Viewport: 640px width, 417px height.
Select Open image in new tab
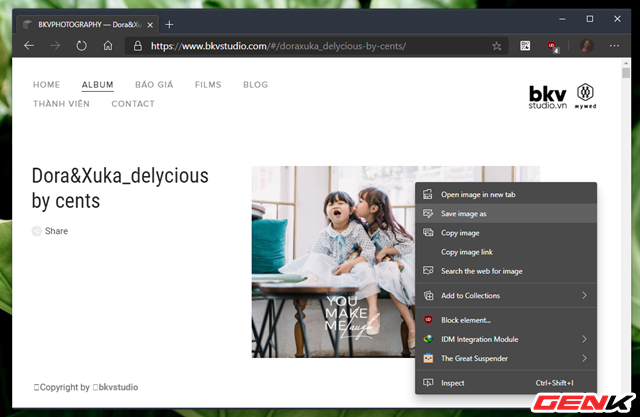pos(478,195)
